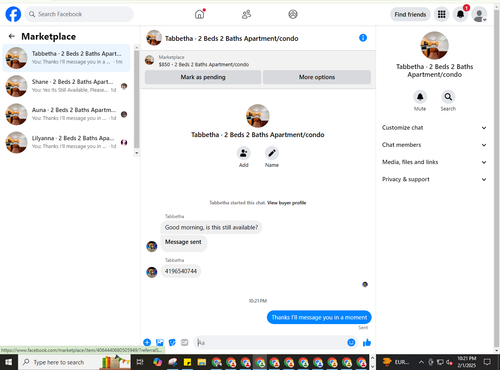
Task: Click the choose sticker icon
Action: click(x=172, y=342)
